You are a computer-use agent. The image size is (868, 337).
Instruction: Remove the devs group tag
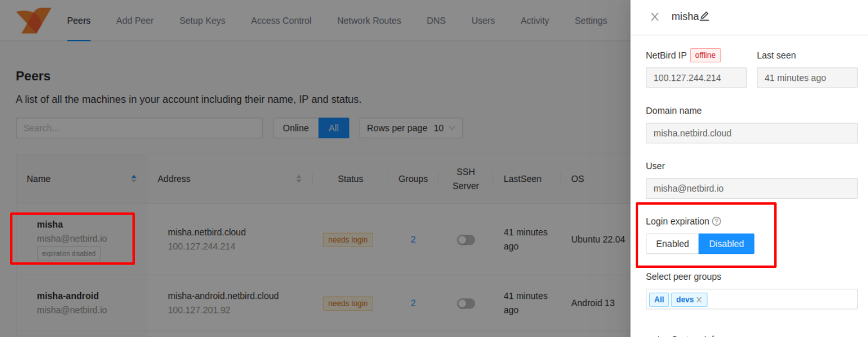tap(699, 300)
